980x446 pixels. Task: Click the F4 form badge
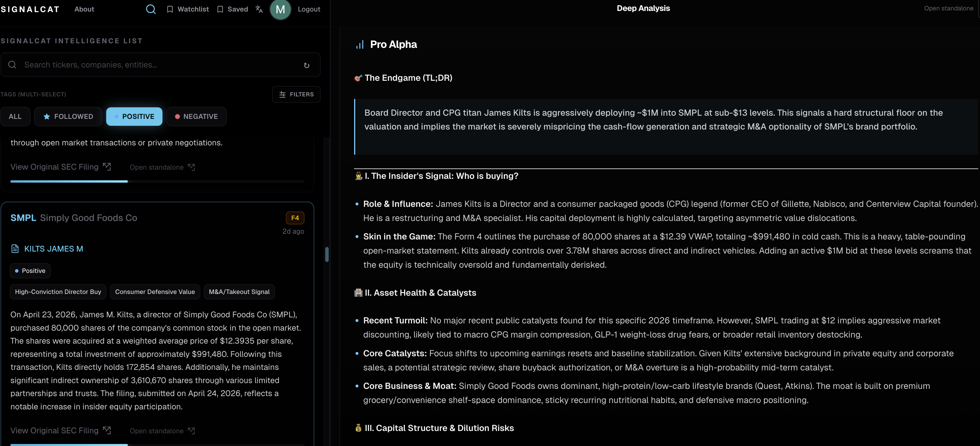[295, 218]
